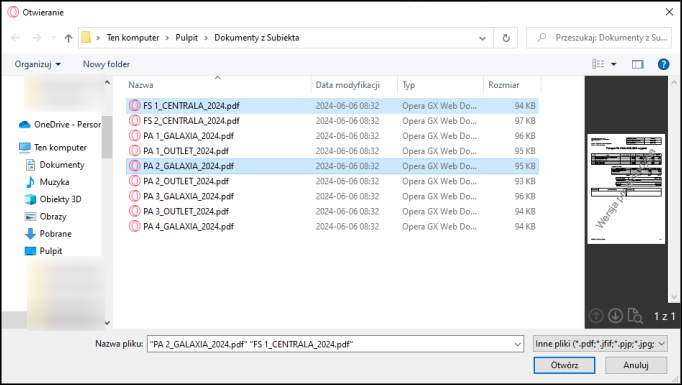Click the 'Anuluj' button
This screenshot has height=385, width=682.
click(x=635, y=365)
